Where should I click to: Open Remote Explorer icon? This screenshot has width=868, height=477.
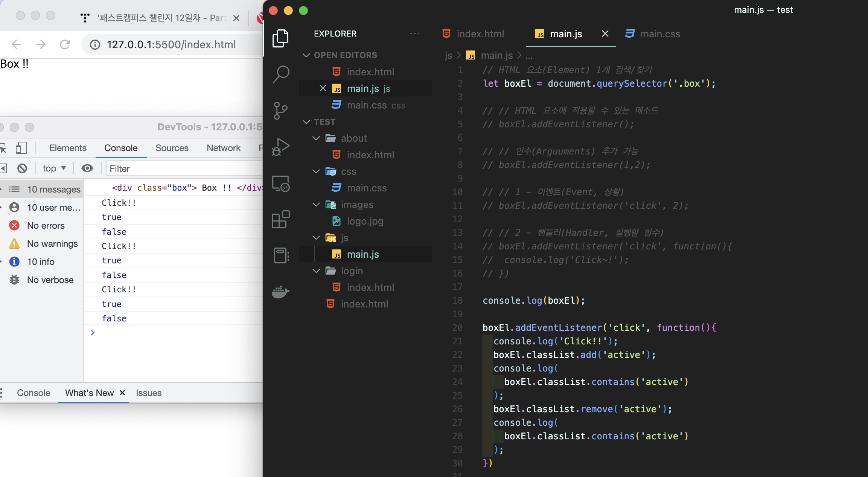coord(281,183)
